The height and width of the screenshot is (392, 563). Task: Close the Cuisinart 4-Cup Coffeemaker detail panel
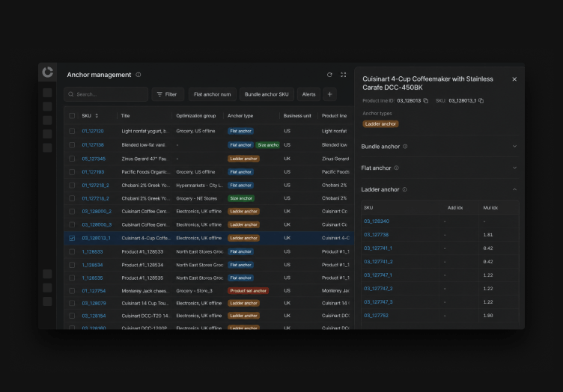tap(514, 79)
